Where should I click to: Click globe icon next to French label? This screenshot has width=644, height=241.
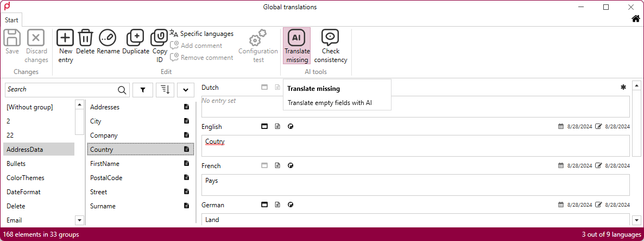click(291, 166)
